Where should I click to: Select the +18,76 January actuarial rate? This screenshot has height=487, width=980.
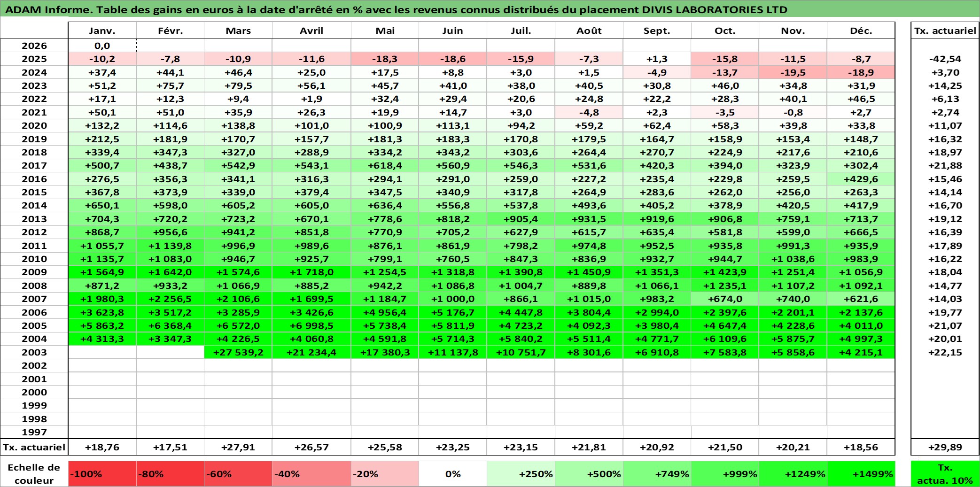coord(102,447)
